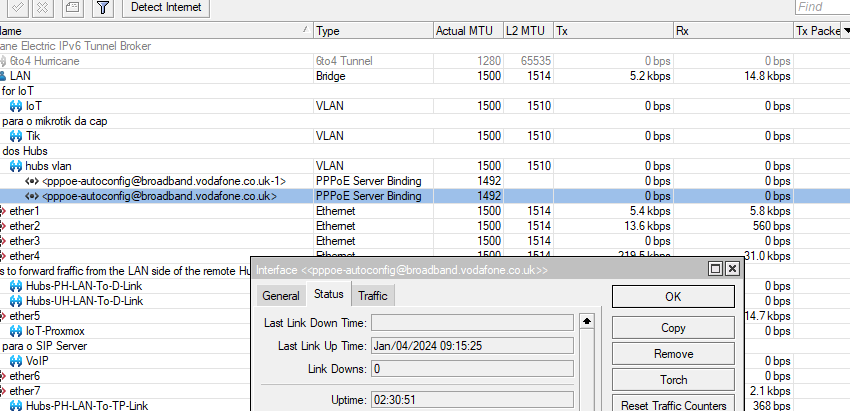Viewport: 850px width, 411px height.
Task: Switch to the General tab
Action: click(280, 296)
